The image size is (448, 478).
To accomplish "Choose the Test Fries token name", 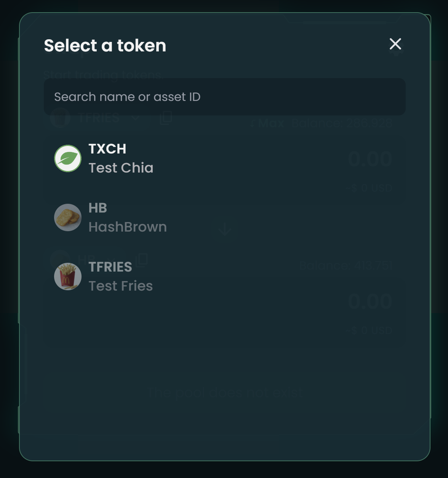I will (120, 286).
